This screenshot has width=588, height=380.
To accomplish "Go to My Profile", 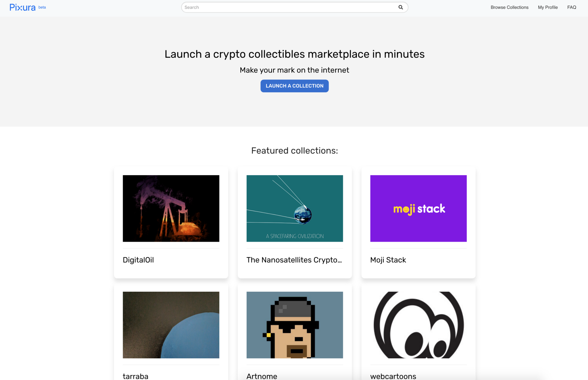I will [x=548, y=7].
